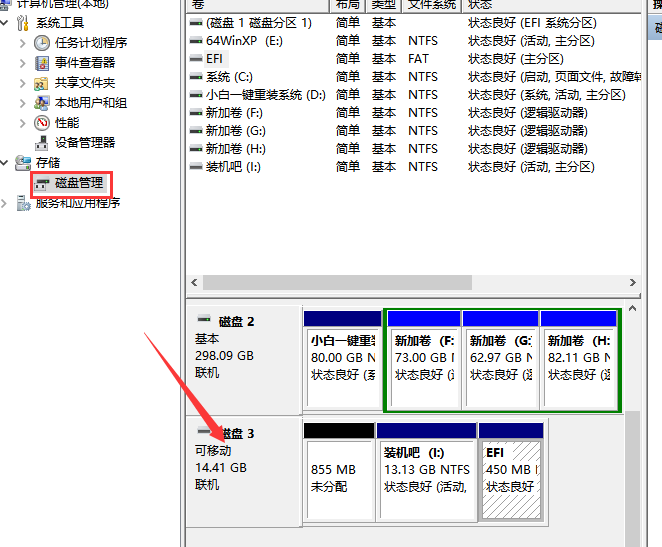
Task: Click the 本地用户和组 users icon
Action: coord(42,103)
